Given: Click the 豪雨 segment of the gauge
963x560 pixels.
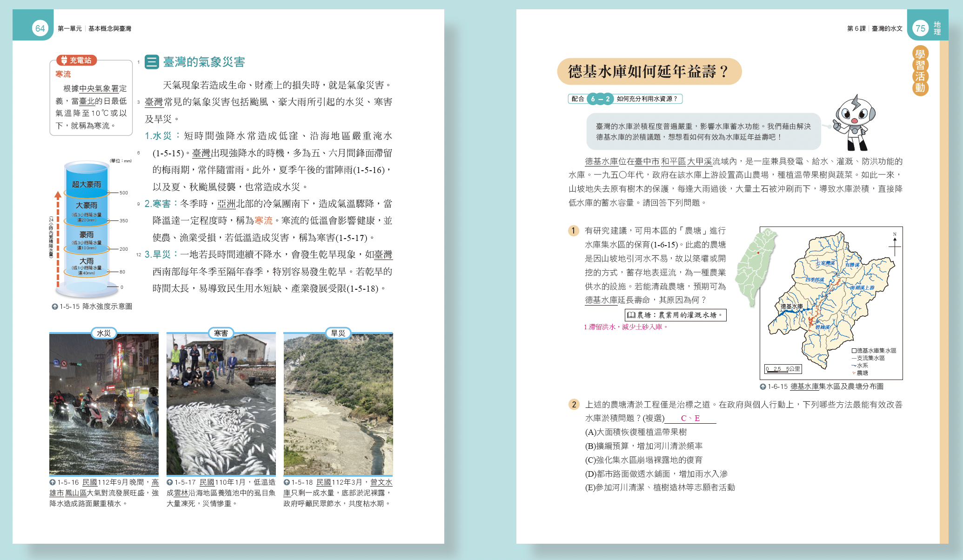Looking at the screenshot, I should point(87,239).
